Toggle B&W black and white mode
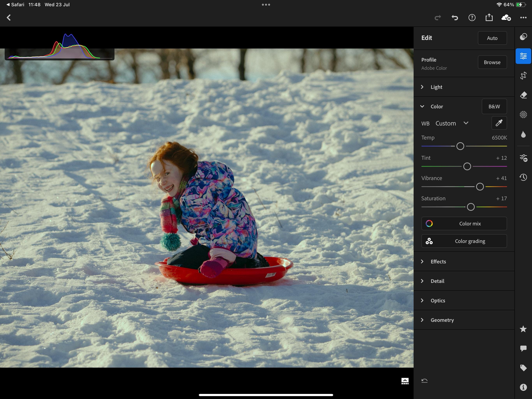 coord(494,106)
